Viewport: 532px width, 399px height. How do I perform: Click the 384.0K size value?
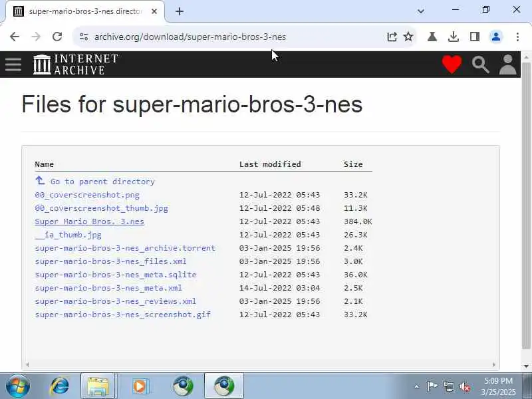tap(358, 221)
